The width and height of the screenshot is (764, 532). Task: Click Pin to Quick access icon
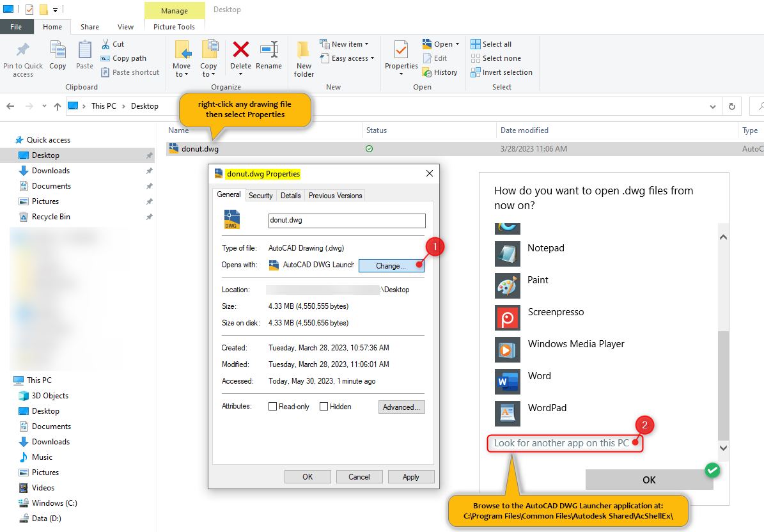(22, 50)
